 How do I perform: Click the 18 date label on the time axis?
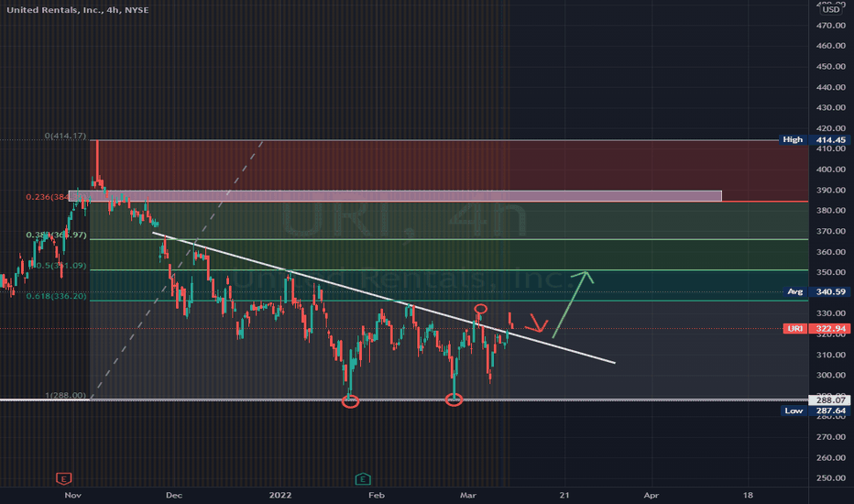tap(748, 495)
